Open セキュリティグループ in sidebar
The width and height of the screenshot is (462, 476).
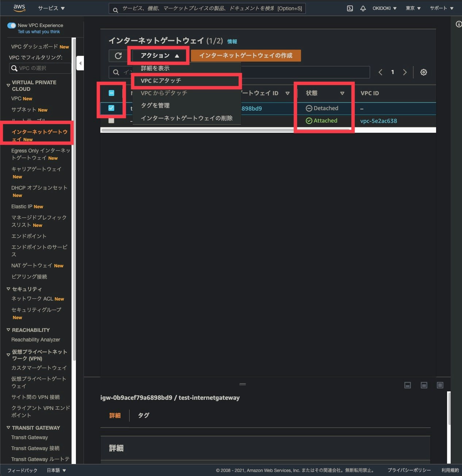[x=36, y=310]
